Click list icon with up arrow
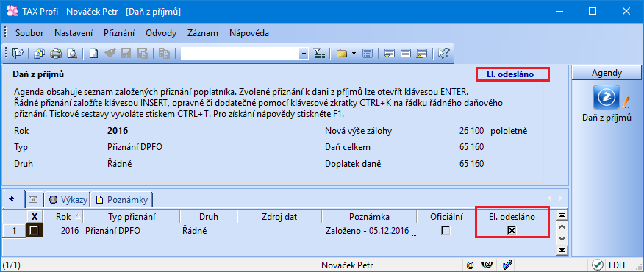The height and width of the screenshot is (272, 644). 422,54
